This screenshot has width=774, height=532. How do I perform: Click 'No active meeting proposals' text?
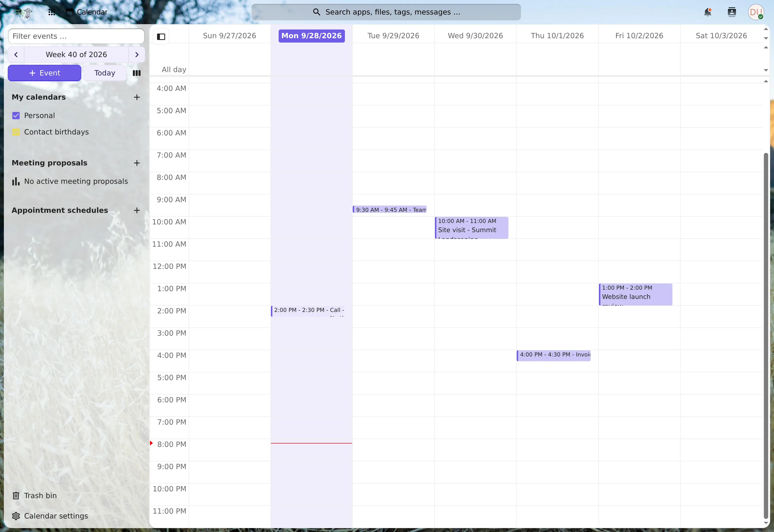(x=76, y=181)
